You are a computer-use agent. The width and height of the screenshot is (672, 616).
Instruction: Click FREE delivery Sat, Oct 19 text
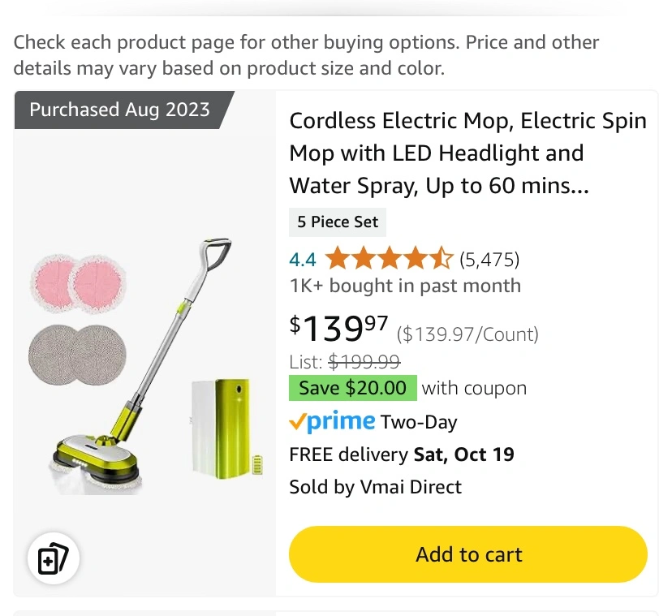[401, 454]
